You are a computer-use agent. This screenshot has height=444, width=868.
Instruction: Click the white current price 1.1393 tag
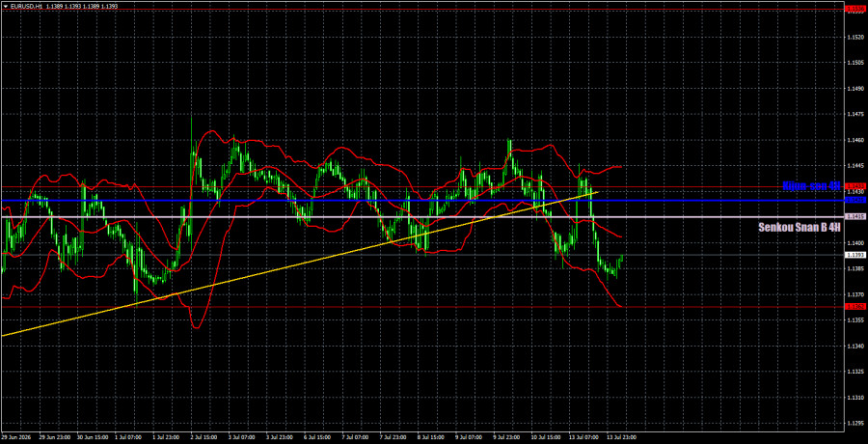855,255
